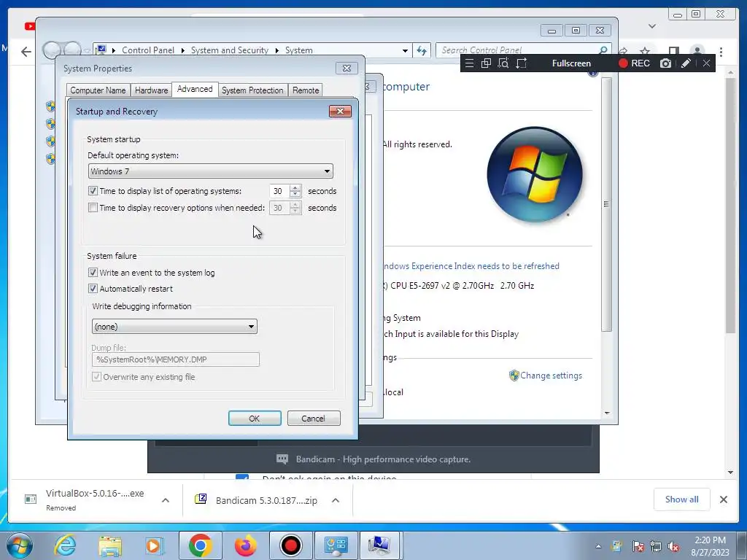Click operating systems list seconds field
This screenshot has width=747, height=560.
point(279,191)
